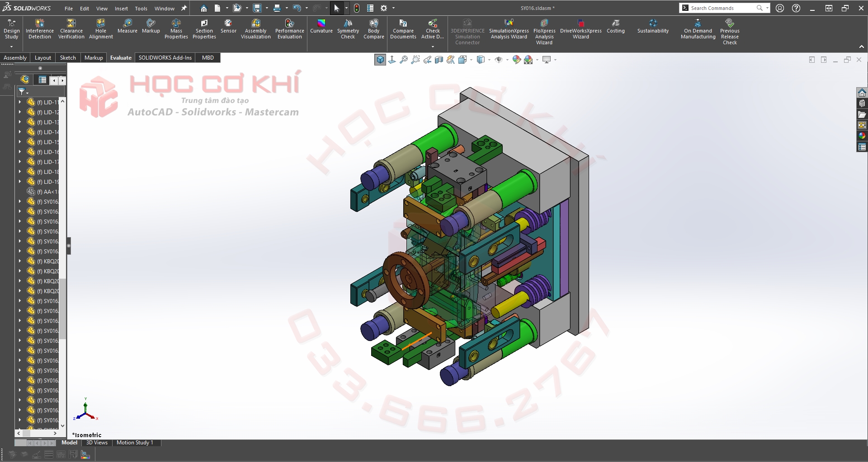
Task: Open DriveWorksXpress Wizard
Action: point(581,29)
